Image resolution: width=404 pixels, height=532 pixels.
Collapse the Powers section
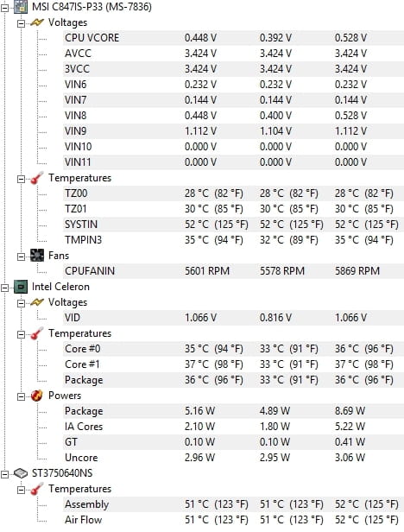(x=21, y=396)
